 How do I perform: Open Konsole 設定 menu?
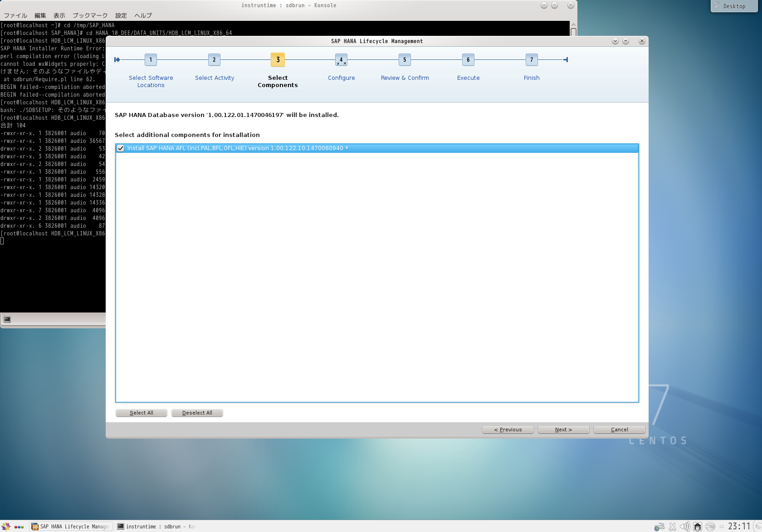pos(121,15)
